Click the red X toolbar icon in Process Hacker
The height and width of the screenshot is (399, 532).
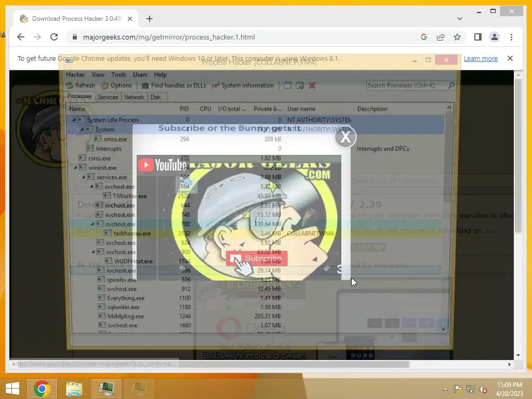tap(312, 86)
